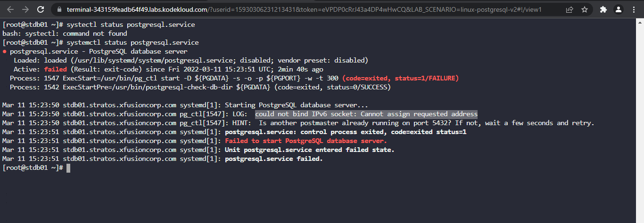
Task: Click the red 'Failed to start PostgreSQL database server.' line
Action: click(306, 141)
